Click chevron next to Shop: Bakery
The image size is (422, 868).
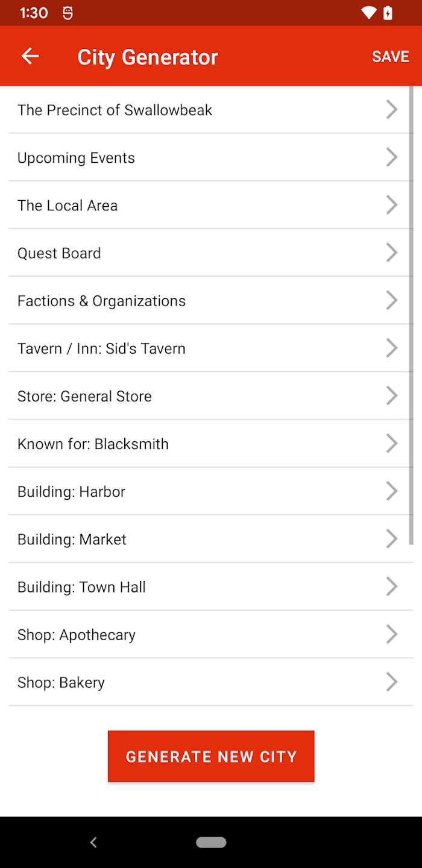[392, 682]
